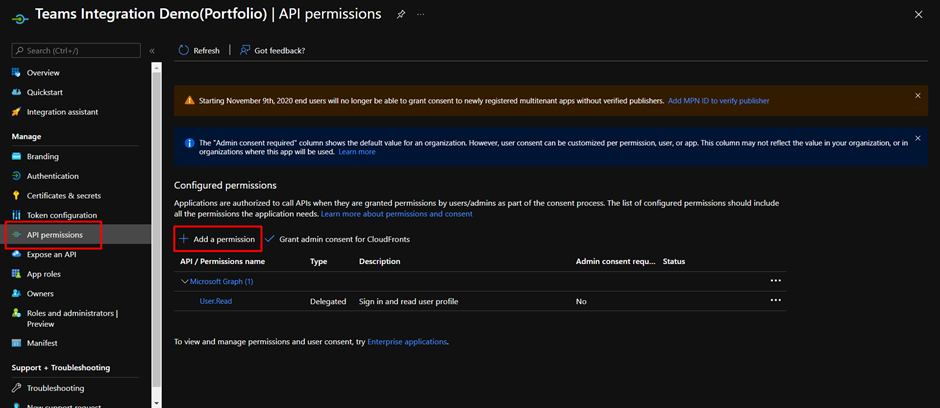Click the Delegated cell in User.Read row

click(x=328, y=301)
